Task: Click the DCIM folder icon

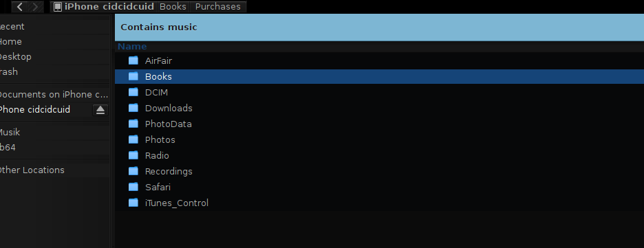Action: (x=133, y=92)
